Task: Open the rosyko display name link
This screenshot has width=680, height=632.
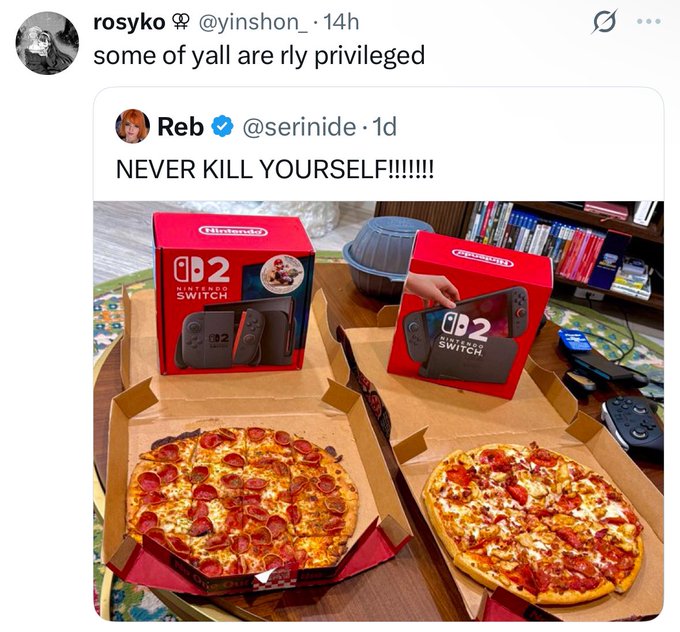Action: click(x=129, y=22)
